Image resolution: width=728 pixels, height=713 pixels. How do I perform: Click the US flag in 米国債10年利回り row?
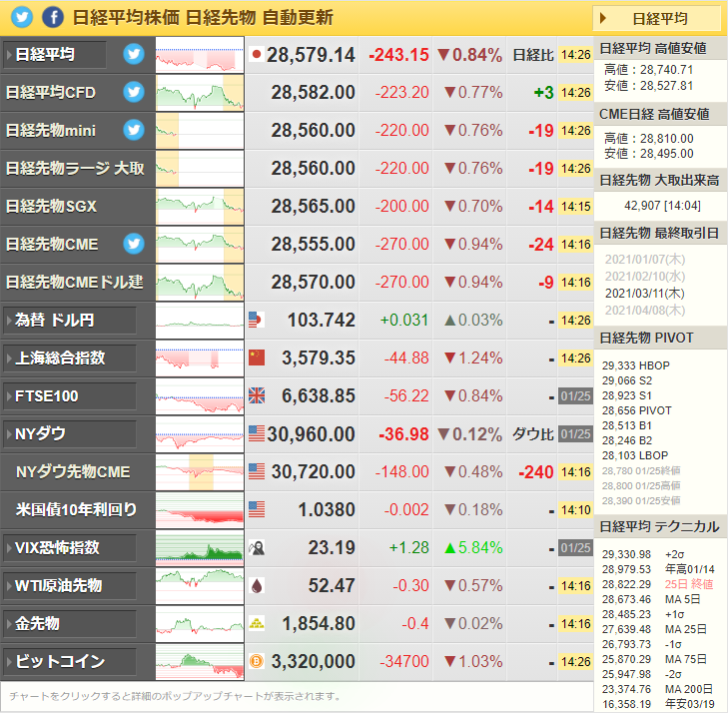click(x=257, y=509)
